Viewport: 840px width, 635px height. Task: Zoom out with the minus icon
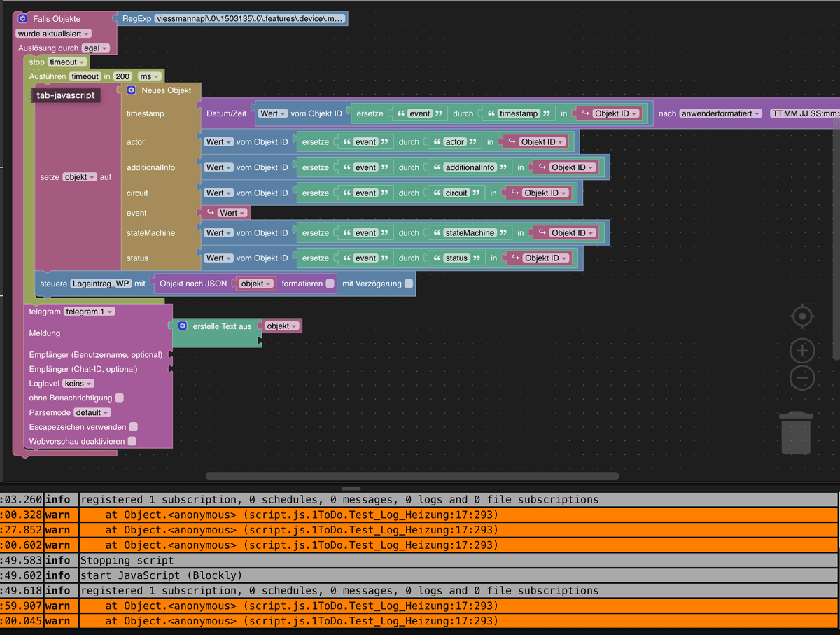(802, 378)
